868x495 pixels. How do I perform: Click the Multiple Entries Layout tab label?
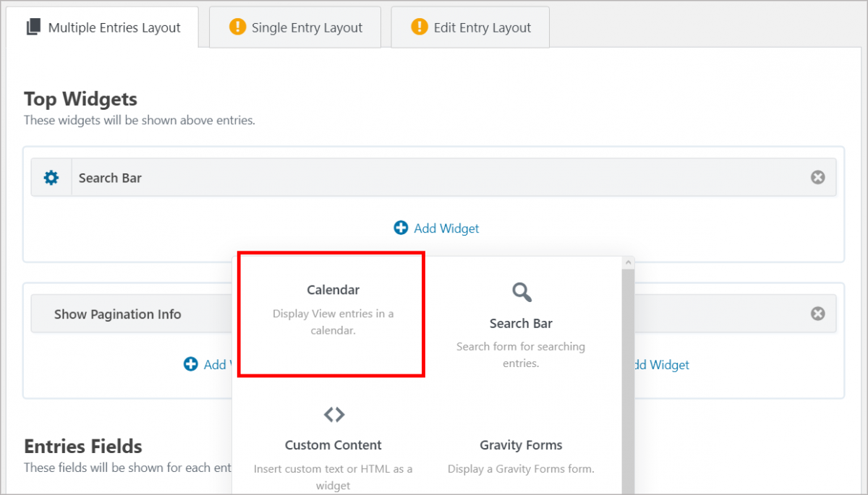point(114,27)
